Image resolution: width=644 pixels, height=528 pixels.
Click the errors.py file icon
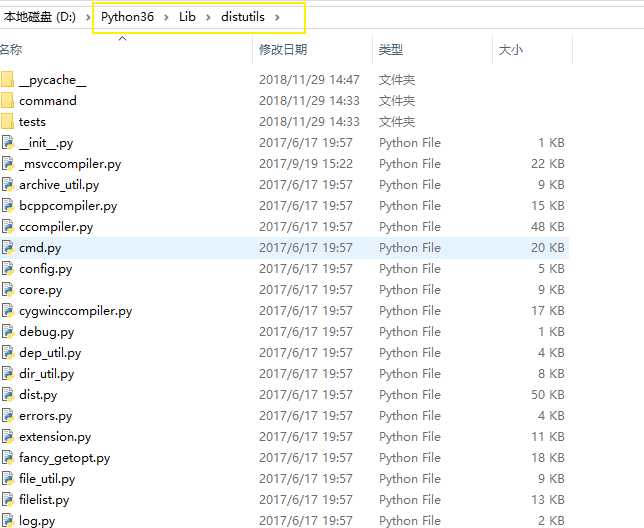click(x=7, y=415)
